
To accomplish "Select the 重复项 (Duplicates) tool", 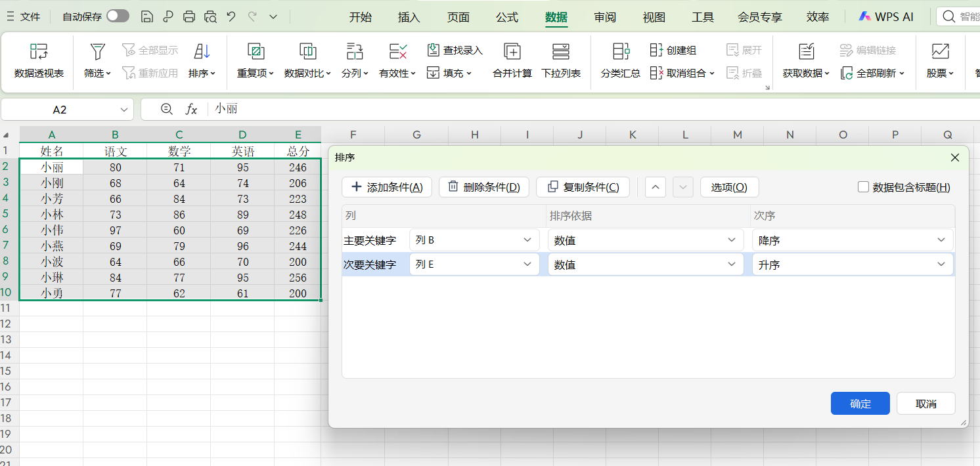I will click(x=255, y=59).
